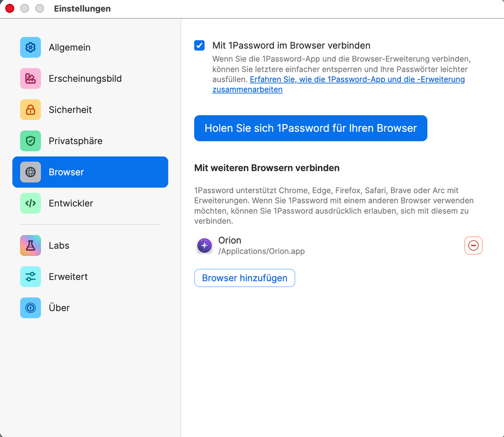
Task: Select the Erscheinungsbild palette icon
Action: (30, 79)
